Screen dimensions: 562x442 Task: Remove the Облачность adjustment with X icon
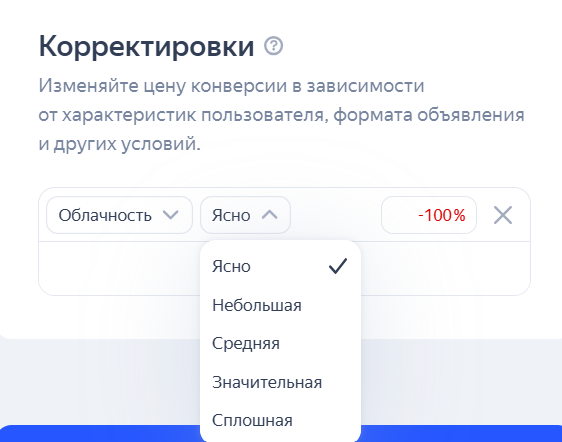coord(503,215)
